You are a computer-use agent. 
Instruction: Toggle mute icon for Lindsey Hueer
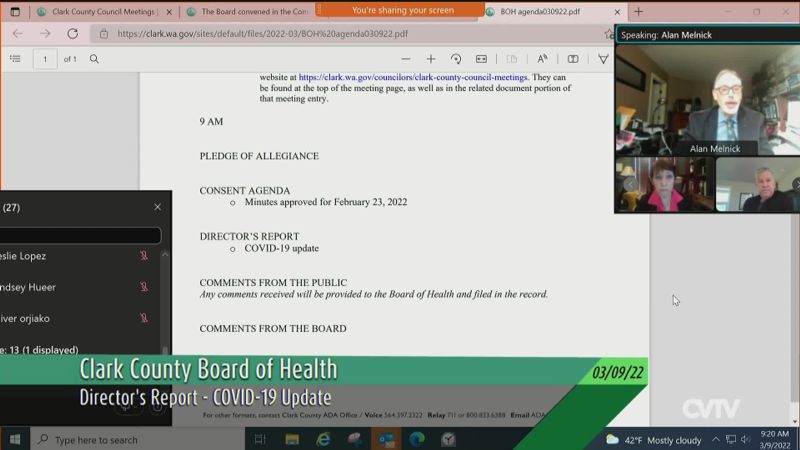(x=144, y=287)
